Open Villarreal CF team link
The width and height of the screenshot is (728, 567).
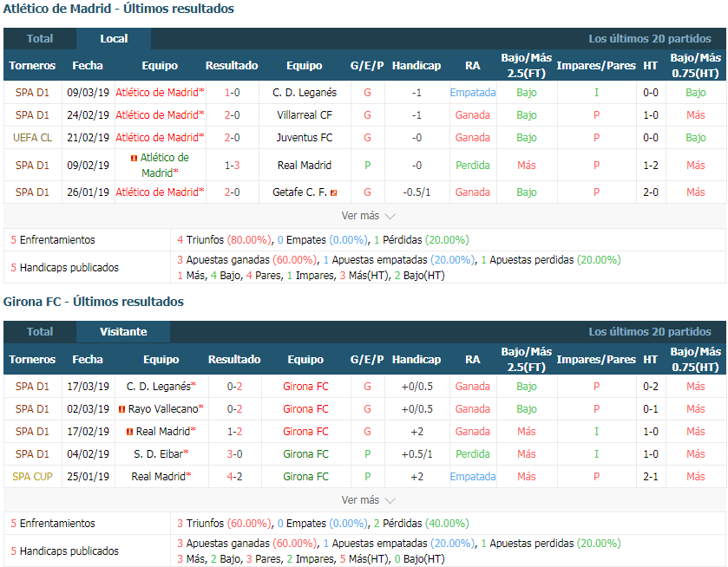coord(305,115)
